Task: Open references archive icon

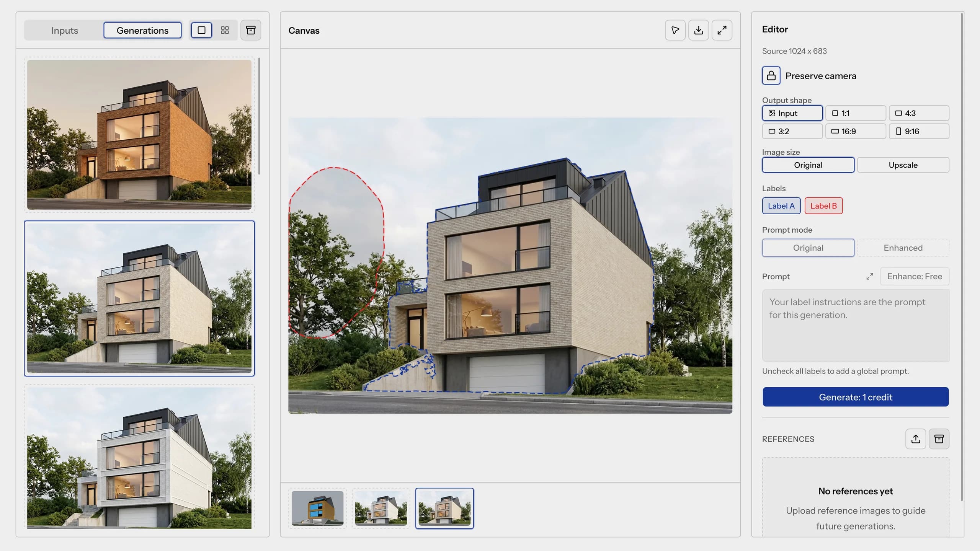Action: coord(939,439)
